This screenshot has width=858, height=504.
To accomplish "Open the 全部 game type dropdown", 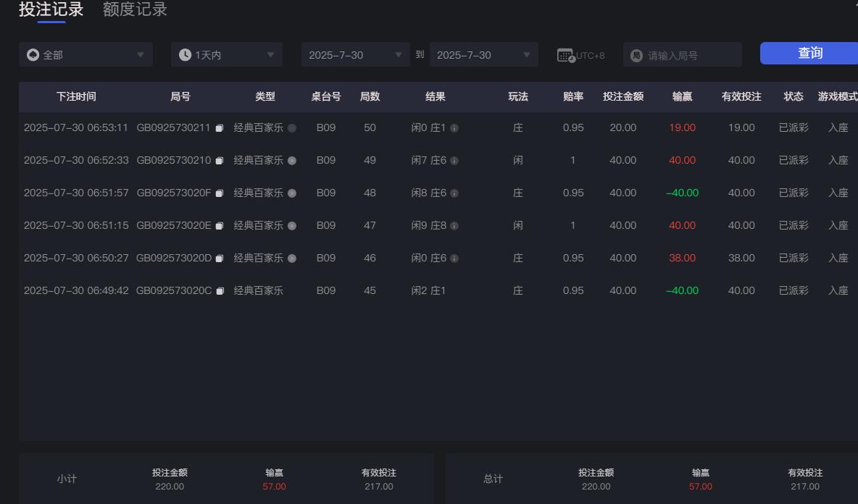I will point(86,54).
